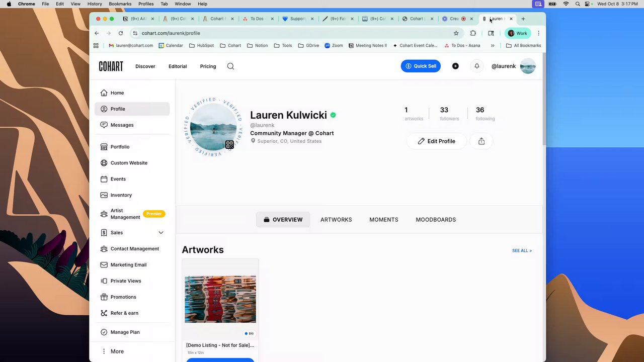The height and width of the screenshot is (362, 644).
Task: Click the 1 artworks count
Action: point(414,114)
